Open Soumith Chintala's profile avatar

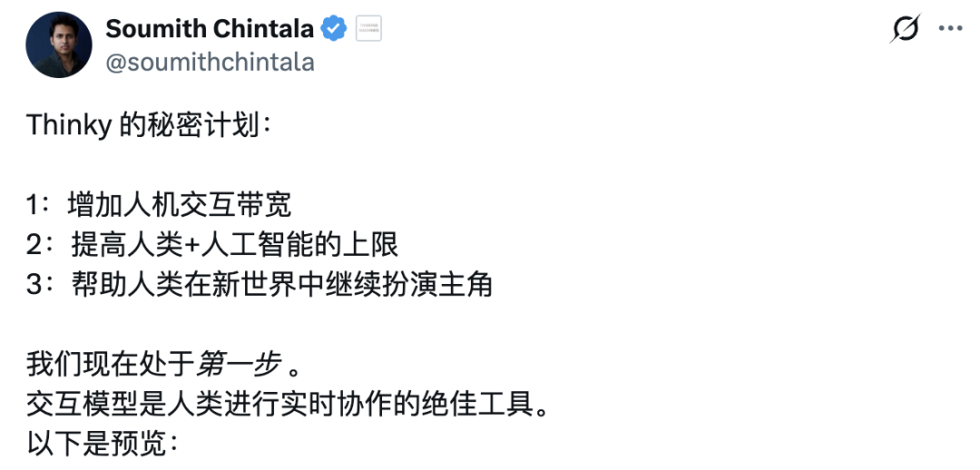[59, 45]
